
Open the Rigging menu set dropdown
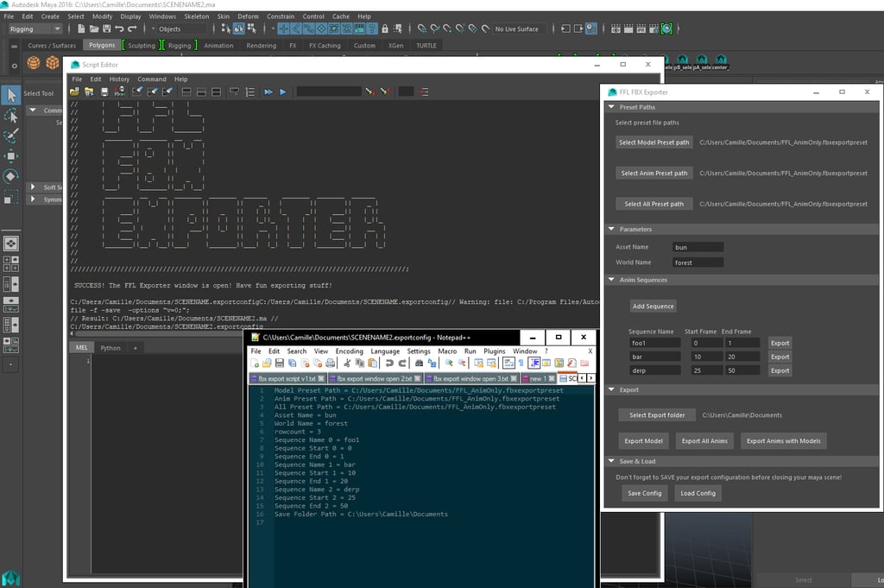pos(34,28)
